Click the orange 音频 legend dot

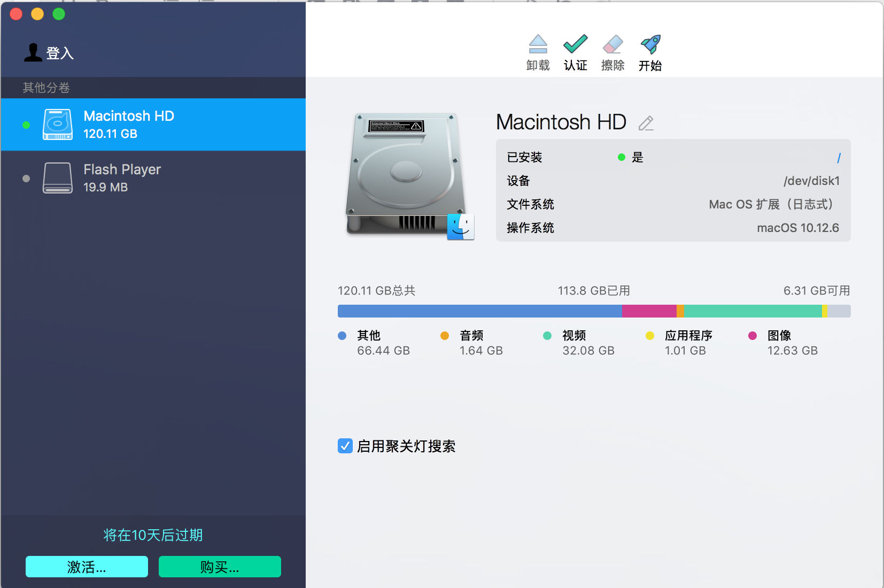coord(445,336)
